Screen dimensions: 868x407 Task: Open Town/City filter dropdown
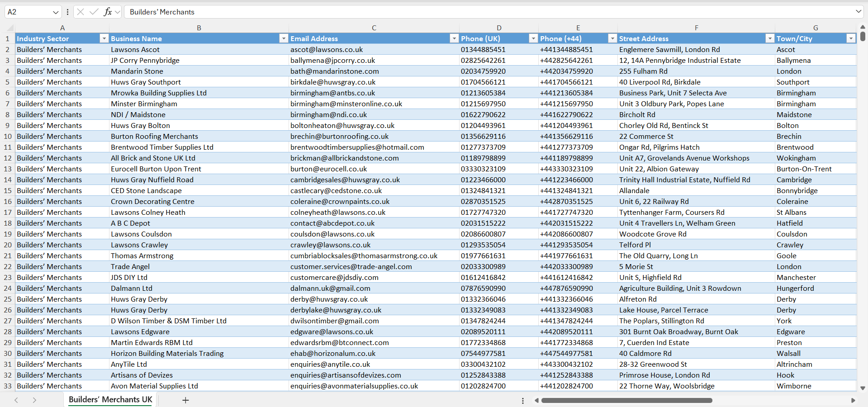click(x=851, y=38)
